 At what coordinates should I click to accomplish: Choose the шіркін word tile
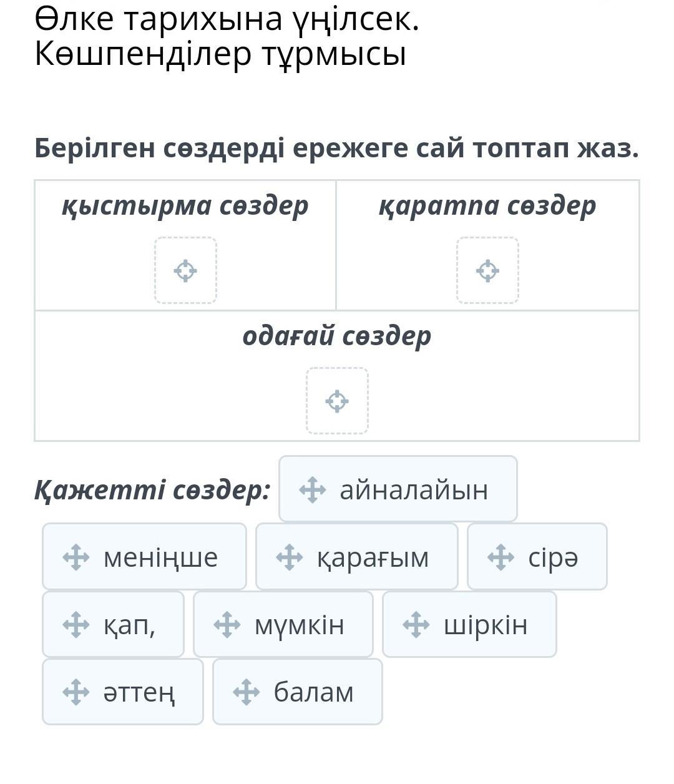[469, 624]
